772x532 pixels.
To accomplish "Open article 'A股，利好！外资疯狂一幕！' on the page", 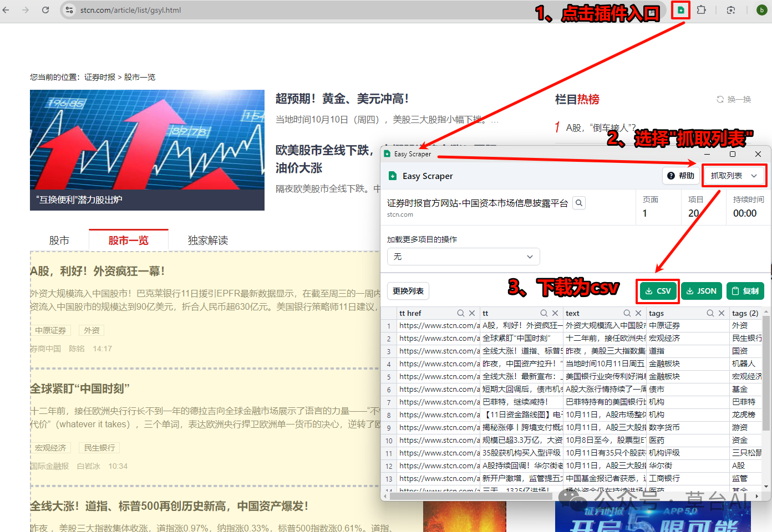I will click(98, 271).
